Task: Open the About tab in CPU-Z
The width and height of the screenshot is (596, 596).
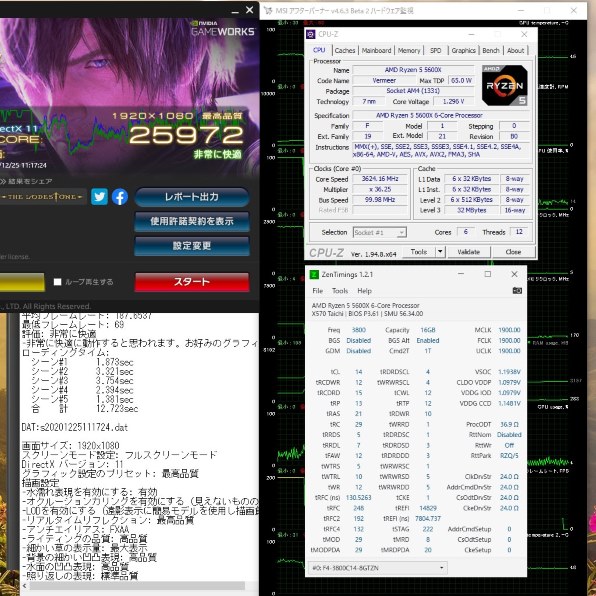Action: point(515,51)
